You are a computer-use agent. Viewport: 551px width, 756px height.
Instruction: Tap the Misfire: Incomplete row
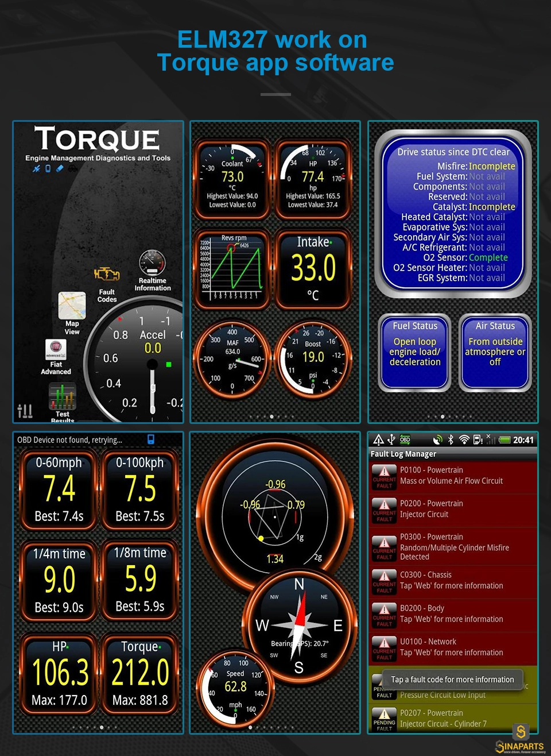coord(476,167)
